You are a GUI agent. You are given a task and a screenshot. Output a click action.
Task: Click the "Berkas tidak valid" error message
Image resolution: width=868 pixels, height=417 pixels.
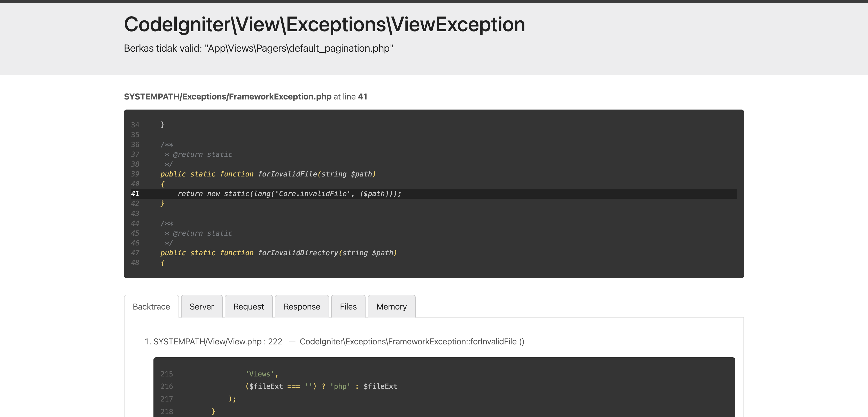pos(258,48)
